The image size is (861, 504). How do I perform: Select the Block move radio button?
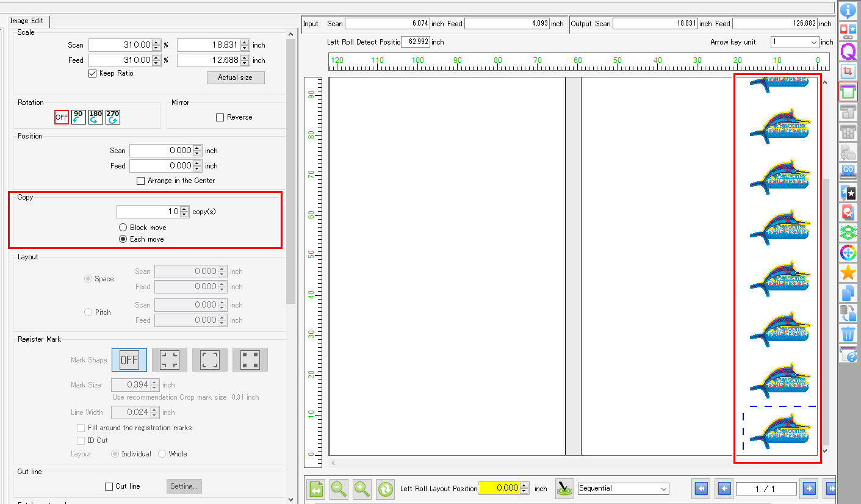[124, 227]
